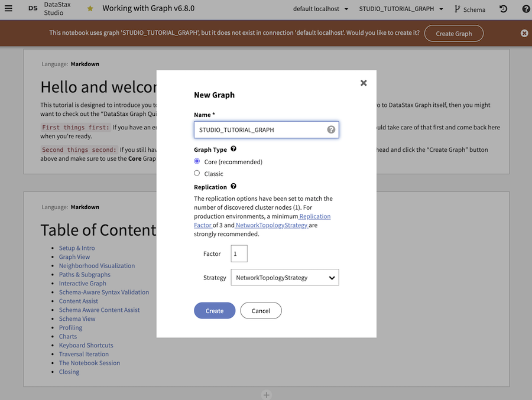The image size is (532, 400).
Task: Open the Replication Factor link
Action: pyautogui.click(x=314, y=216)
